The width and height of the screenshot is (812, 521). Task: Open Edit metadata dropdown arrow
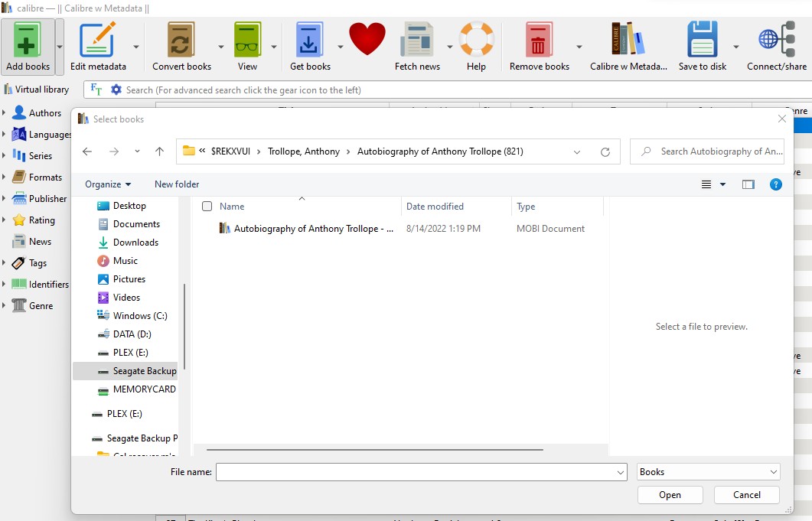click(136, 47)
